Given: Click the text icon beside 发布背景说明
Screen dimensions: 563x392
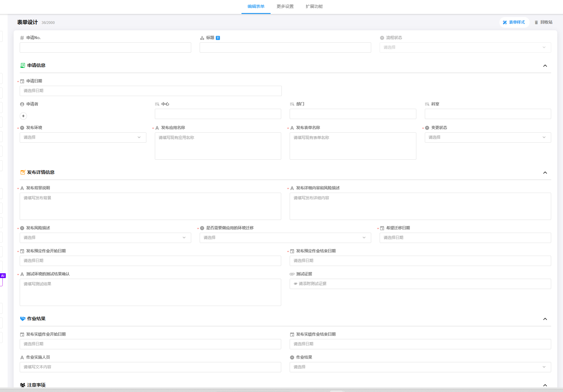Looking at the screenshot, I should (22, 188).
